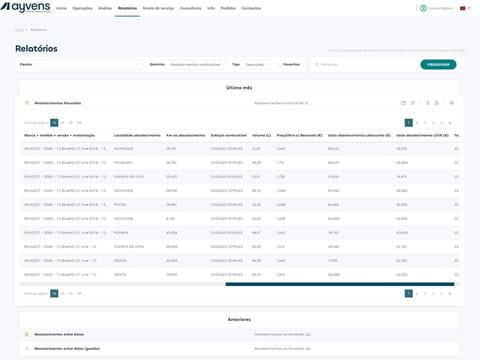Click the second export file icon in report header

(x=437, y=103)
